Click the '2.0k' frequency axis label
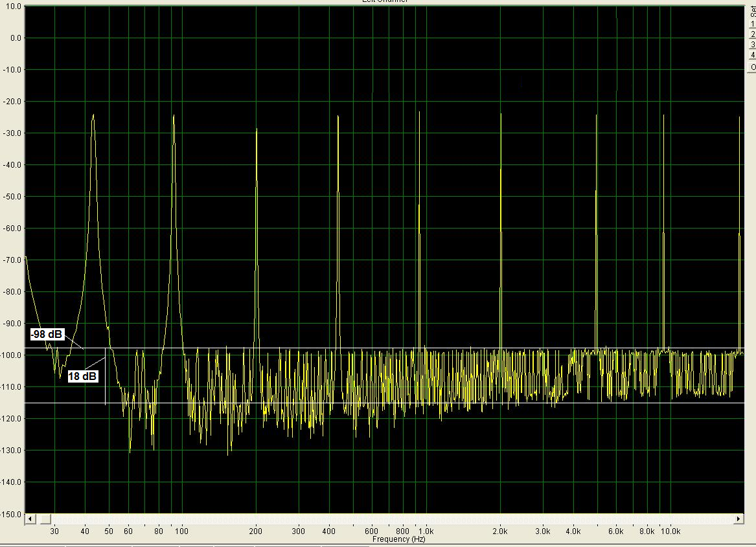Image resolution: width=756 pixels, height=547 pixels. [x=500, y=531]
